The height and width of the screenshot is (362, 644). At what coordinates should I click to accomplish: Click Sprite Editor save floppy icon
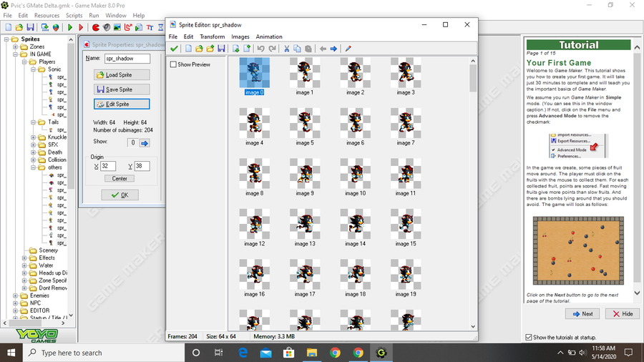(221, 49)
